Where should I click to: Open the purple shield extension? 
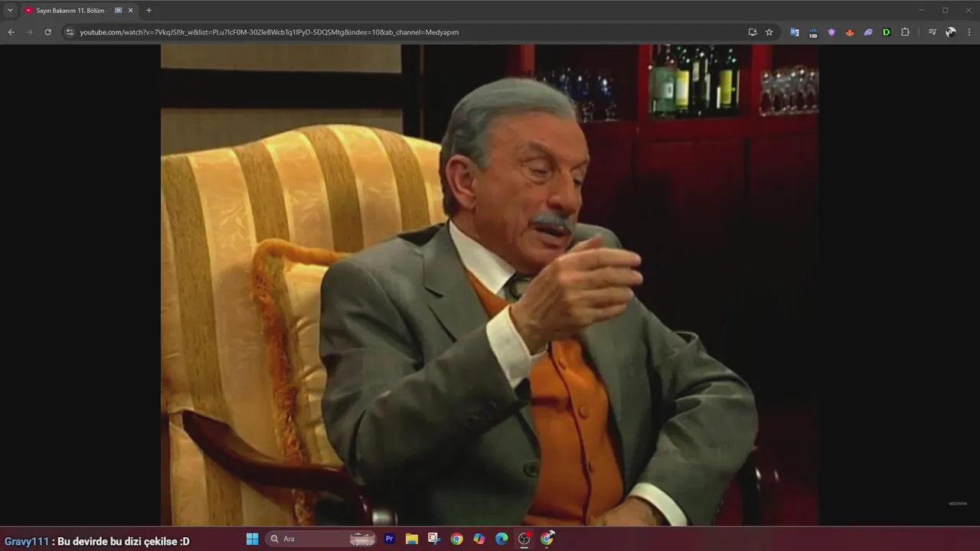(x=831, y=32)
